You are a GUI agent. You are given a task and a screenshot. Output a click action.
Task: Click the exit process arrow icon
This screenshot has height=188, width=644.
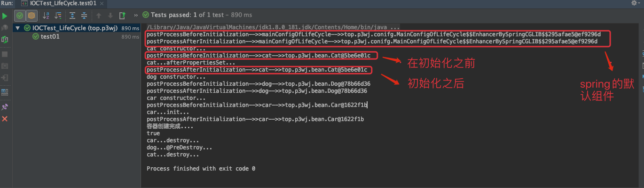pyautogui.click(x=5, y=78)
